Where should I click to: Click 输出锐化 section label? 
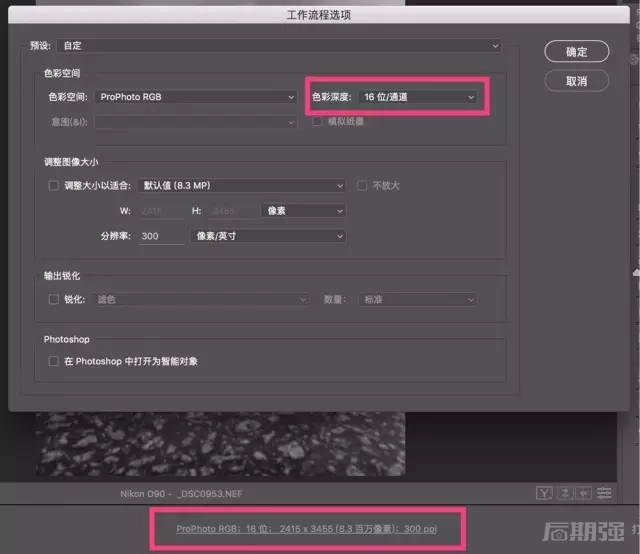(x=62, y=276)
